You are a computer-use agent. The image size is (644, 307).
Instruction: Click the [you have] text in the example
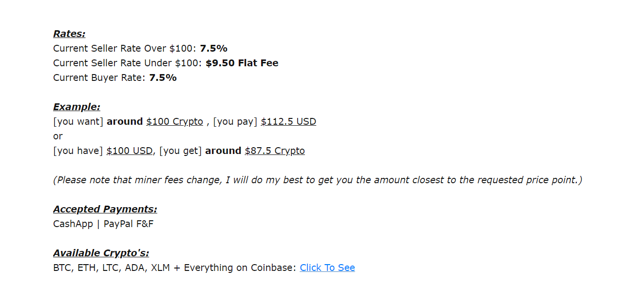(78, 151)
